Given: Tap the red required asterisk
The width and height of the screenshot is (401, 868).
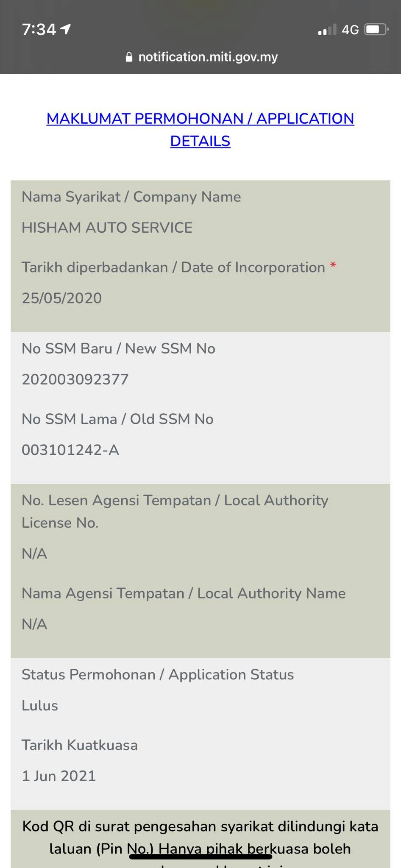Looking at the screenshot, I should pos(333,266).
